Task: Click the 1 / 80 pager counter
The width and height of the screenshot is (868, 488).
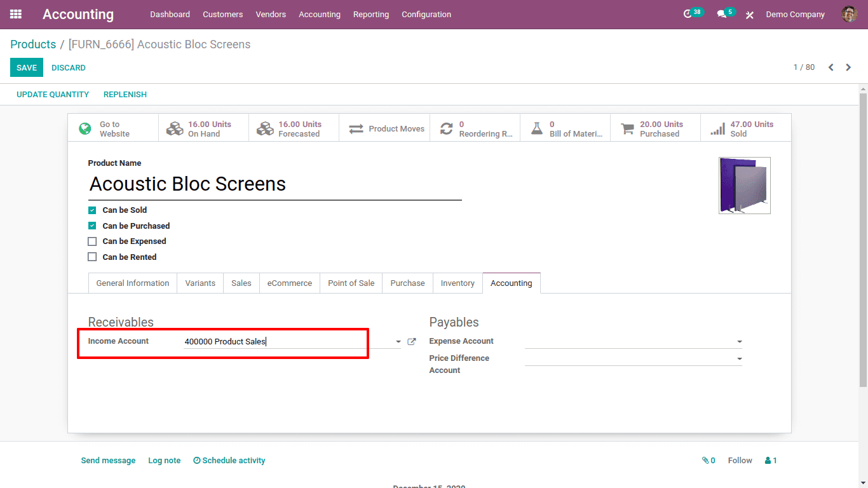Action: [804, 67]
